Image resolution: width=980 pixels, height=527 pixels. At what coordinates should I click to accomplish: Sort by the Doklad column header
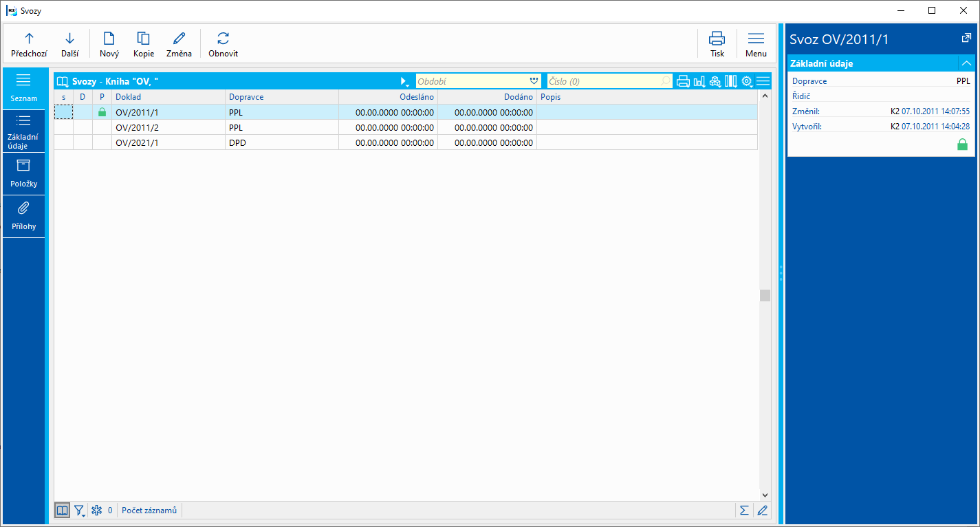click(x=168, y=97)
